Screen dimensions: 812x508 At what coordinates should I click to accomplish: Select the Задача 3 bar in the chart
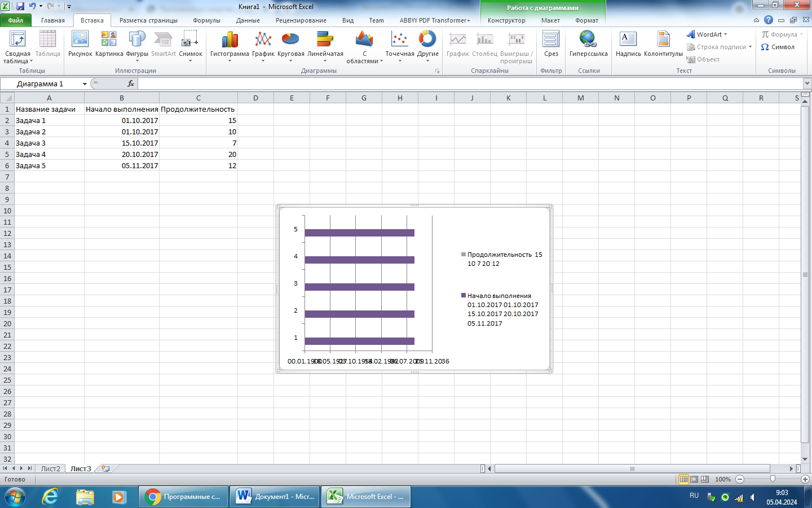point(359,287)
